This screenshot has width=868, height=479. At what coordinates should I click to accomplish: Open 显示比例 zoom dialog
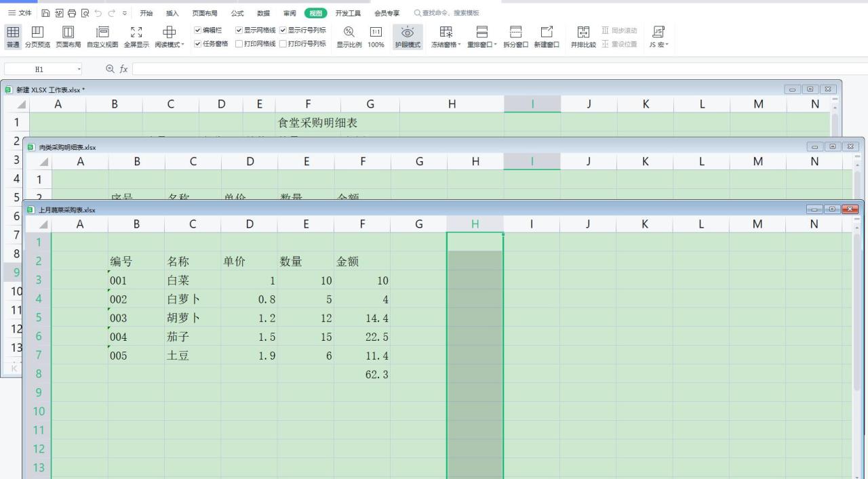pyautogui.click(x=349, y=37)
